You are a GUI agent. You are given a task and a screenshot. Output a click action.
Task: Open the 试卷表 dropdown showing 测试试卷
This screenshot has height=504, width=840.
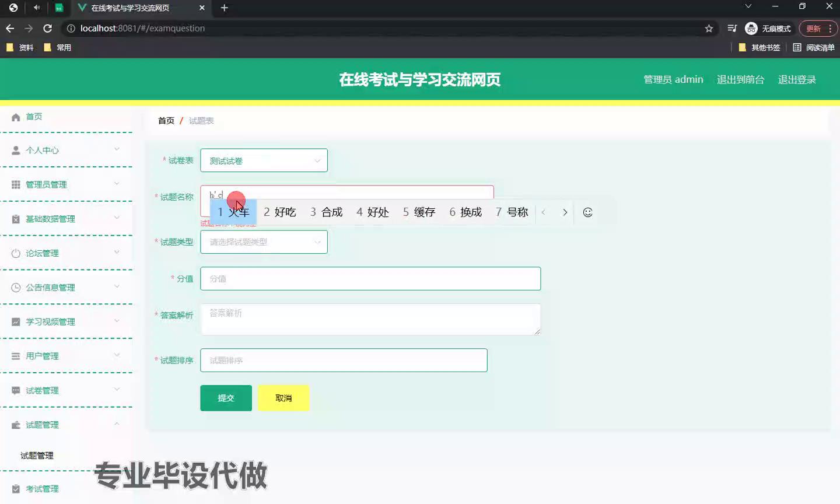(x=264, y=160)
